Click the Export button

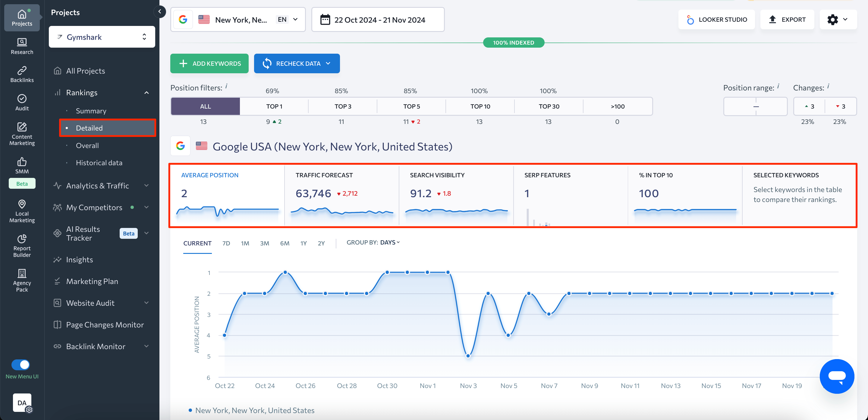tap(787, 20)
